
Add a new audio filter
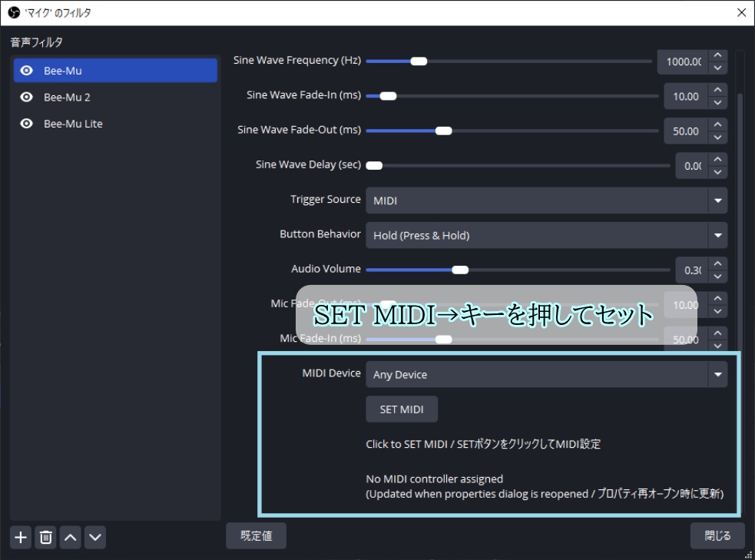(20, 537)
